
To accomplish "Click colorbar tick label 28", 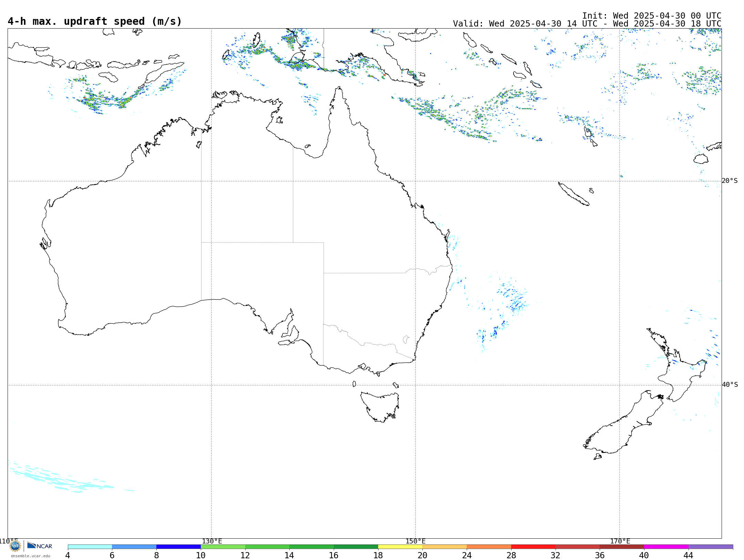I will (511, 556).
